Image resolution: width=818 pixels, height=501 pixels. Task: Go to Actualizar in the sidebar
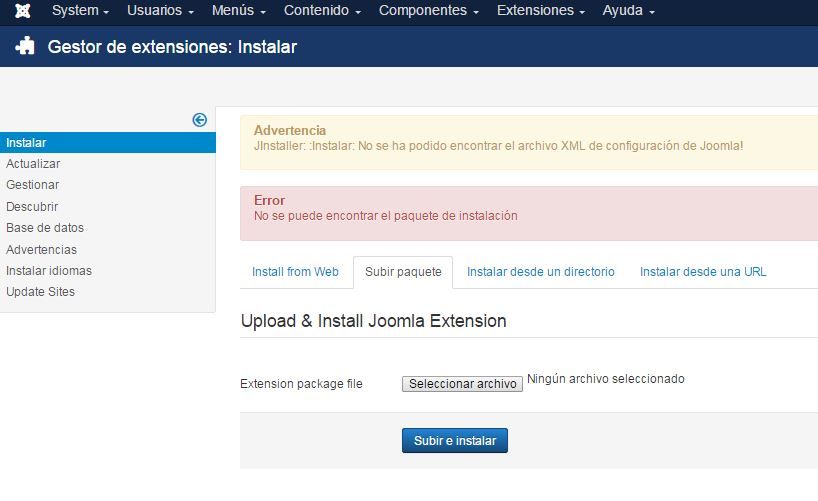[x=33, y=164]
